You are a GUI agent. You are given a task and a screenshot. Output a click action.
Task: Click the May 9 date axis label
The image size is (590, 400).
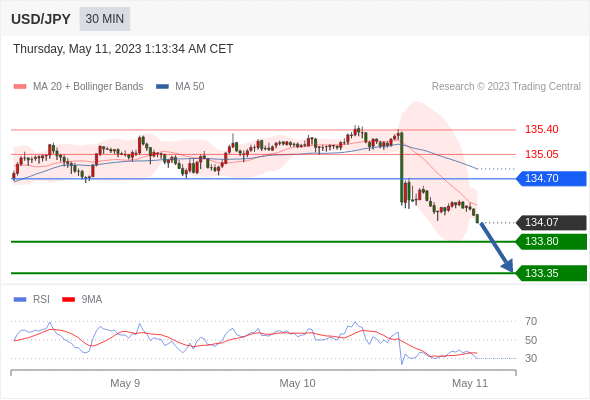point(125,383)
